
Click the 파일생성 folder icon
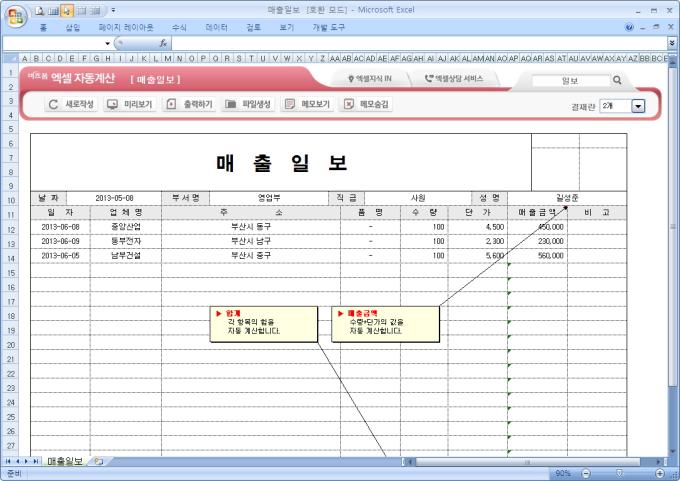[x=230, y=105]
